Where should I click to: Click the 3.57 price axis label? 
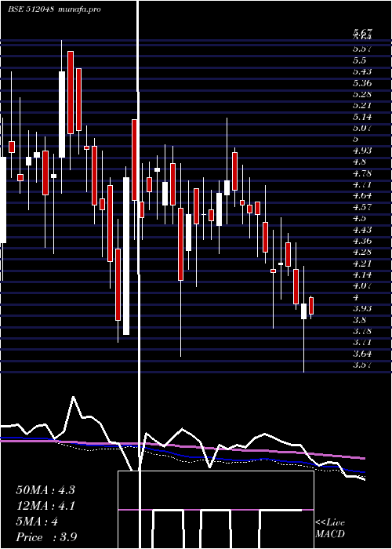point(362,365)
